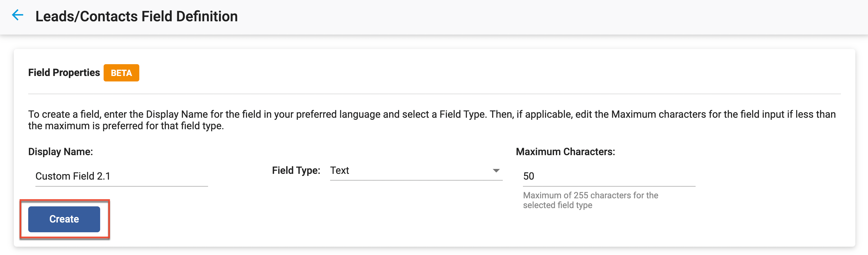The image size is (868, 255).
Task: Select the Text value in Field Type
Action: 339,170
